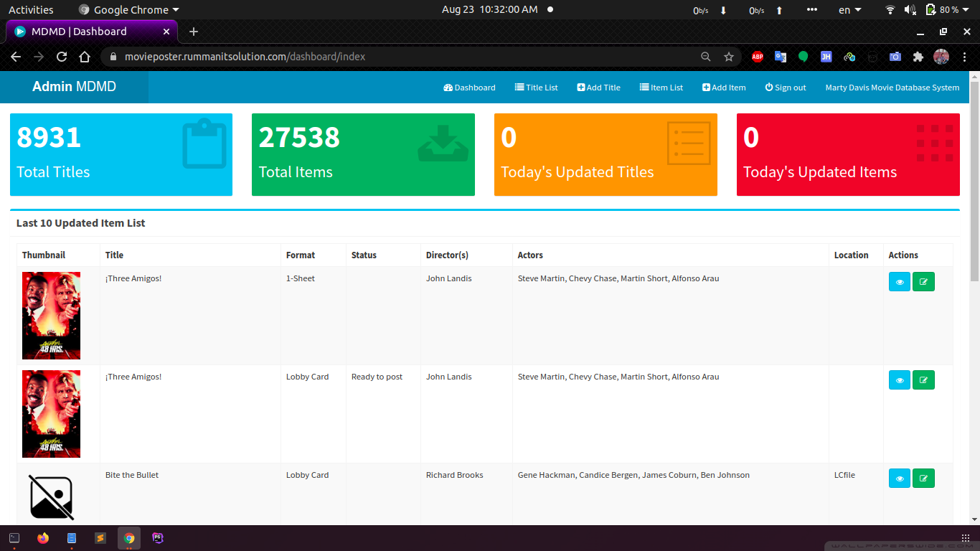Image resolution: width=980 pixels, height=551 pixels.
Task: Reload the page with the refresh icon
Action: (62, 57)
